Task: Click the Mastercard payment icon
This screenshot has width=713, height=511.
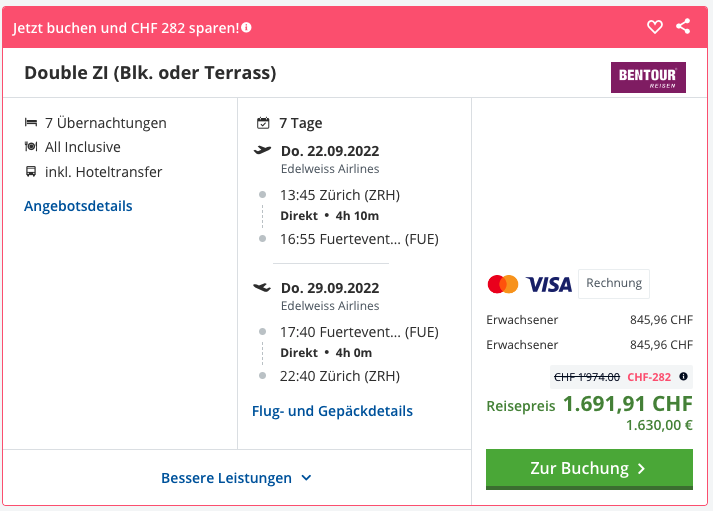Action: point(503,284)
